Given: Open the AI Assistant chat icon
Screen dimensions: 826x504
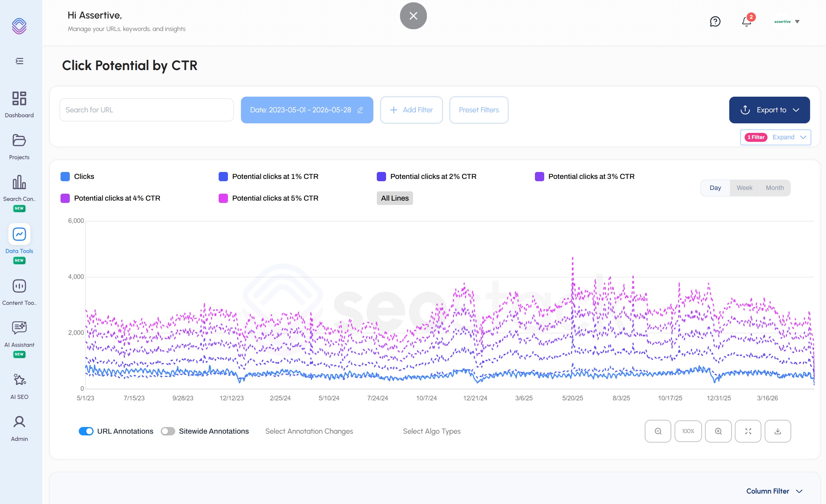Looking at the screenshot, I should pyautogui.click(x=19, y=328).
